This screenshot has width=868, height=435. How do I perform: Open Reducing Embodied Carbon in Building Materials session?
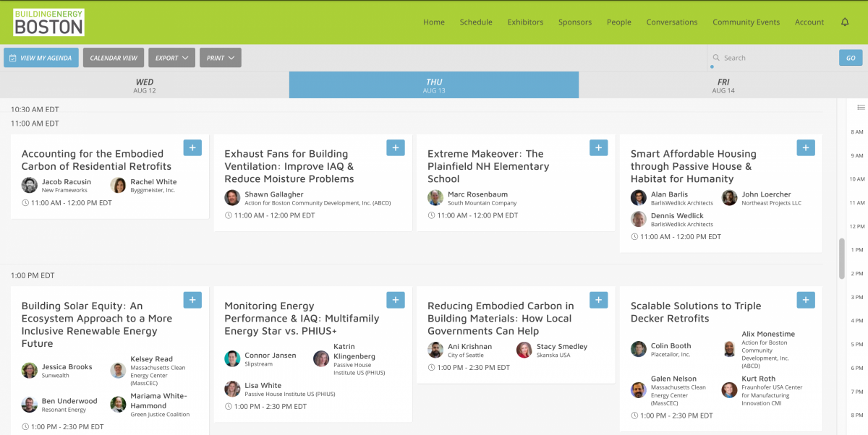(501, 318)
